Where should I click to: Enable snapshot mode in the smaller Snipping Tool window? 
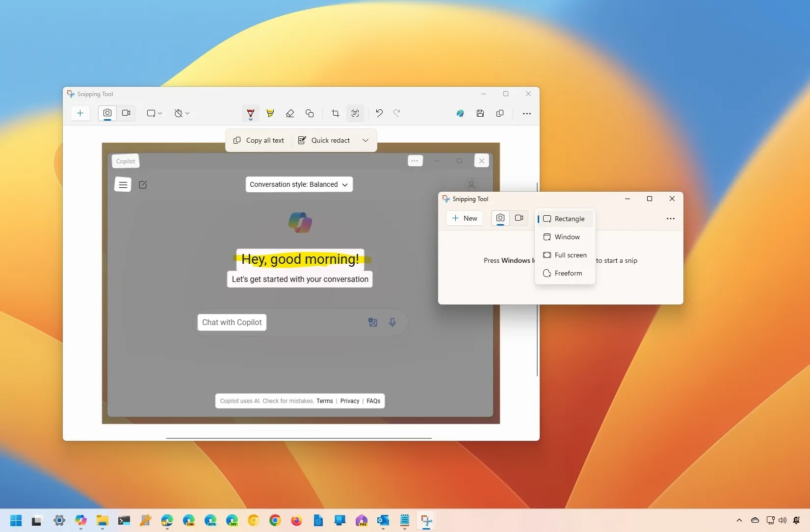coord(500,218)
